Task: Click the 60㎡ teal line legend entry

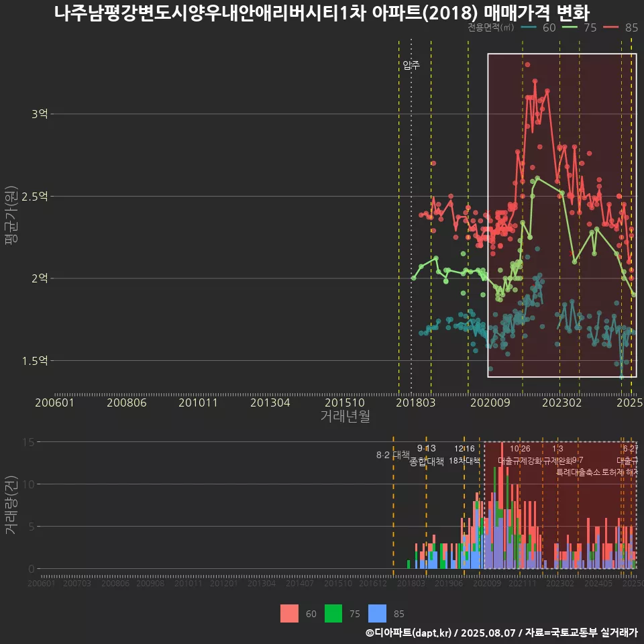Action: [539, 28]
